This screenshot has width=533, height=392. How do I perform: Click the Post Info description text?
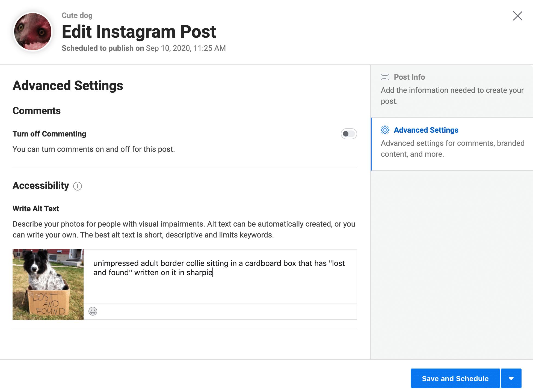point(452,96)
